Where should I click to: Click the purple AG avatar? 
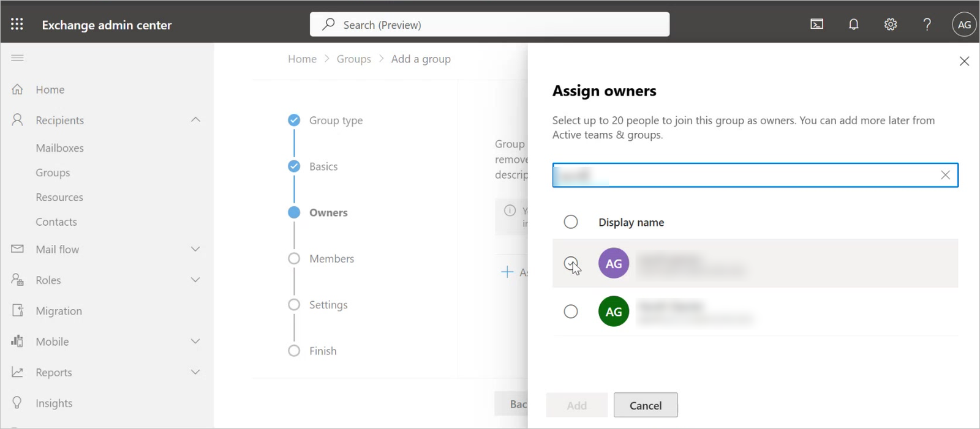click(x=614, y=263)
